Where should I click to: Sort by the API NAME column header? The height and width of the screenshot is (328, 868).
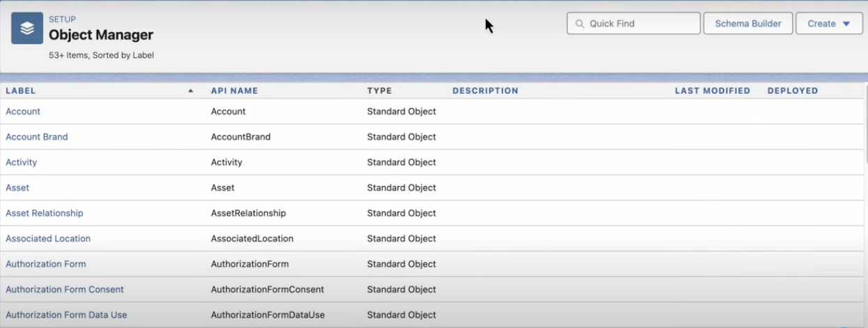coord(234,91)
